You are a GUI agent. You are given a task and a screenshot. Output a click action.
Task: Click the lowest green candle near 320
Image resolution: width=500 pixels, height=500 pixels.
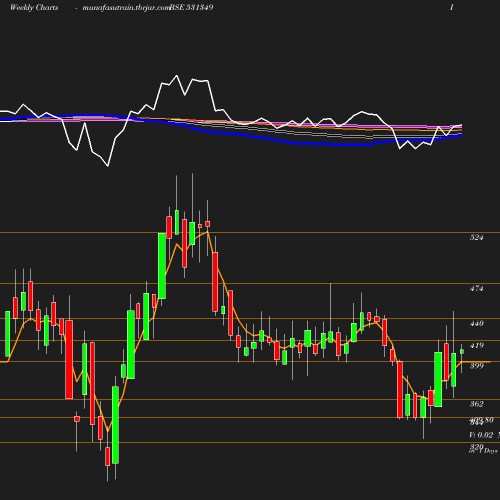[x=115, y=425]
